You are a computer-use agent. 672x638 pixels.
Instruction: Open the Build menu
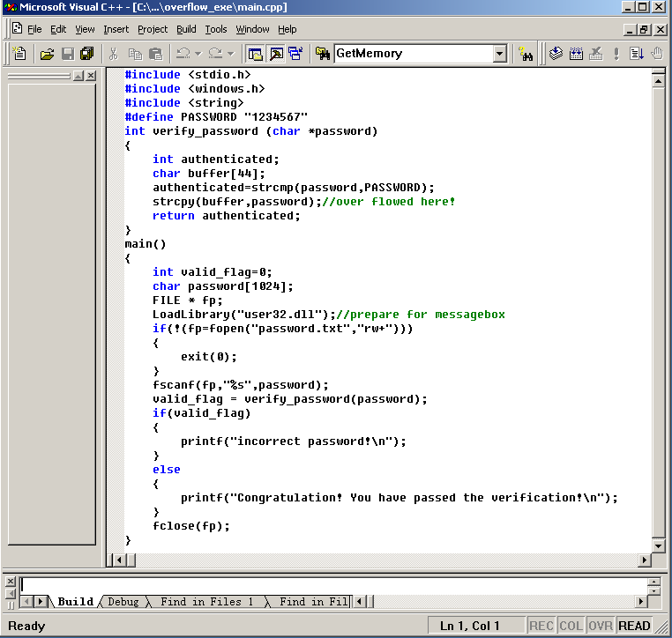[186, 29]
